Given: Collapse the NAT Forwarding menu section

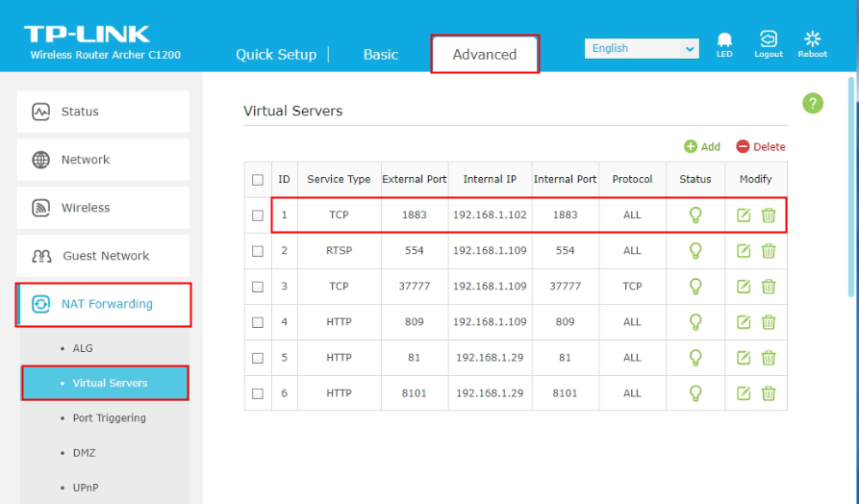Looking at the screenshot, I should pyautogui.click(x=103, y=304).
